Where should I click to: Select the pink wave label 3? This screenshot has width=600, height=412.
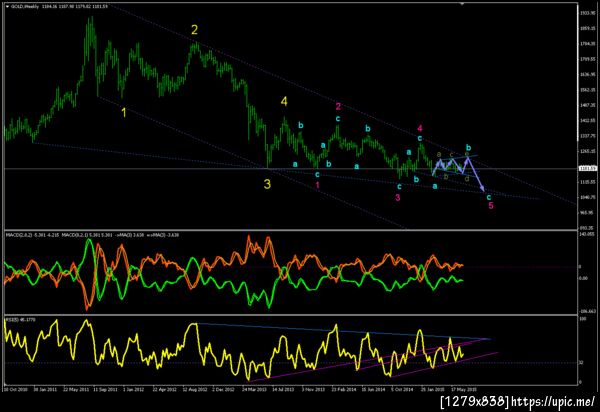398,197
